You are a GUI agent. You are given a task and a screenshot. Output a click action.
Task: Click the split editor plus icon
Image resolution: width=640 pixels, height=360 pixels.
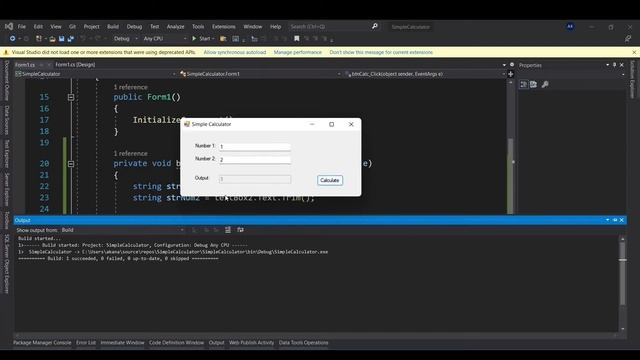point(510,74)
